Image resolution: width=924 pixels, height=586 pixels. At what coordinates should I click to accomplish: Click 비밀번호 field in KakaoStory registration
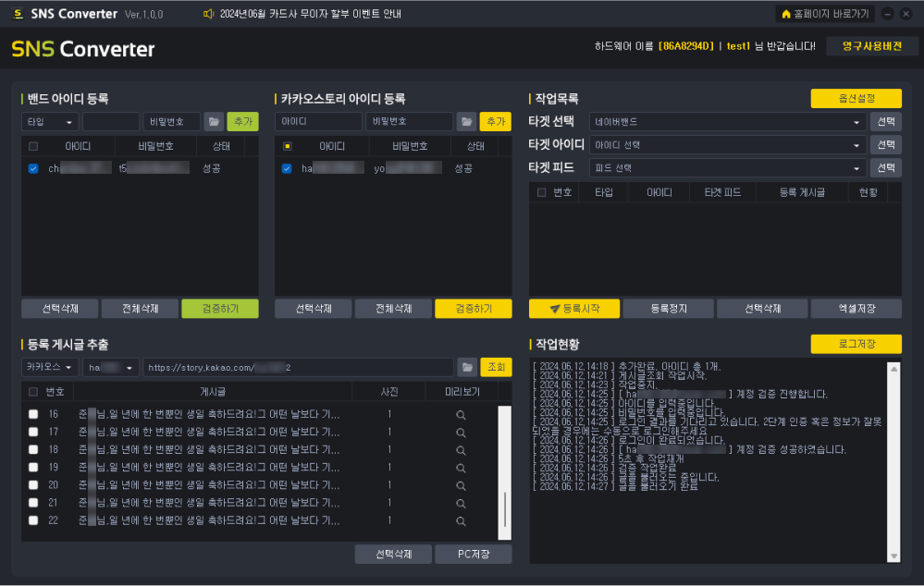tap(409, 121)
